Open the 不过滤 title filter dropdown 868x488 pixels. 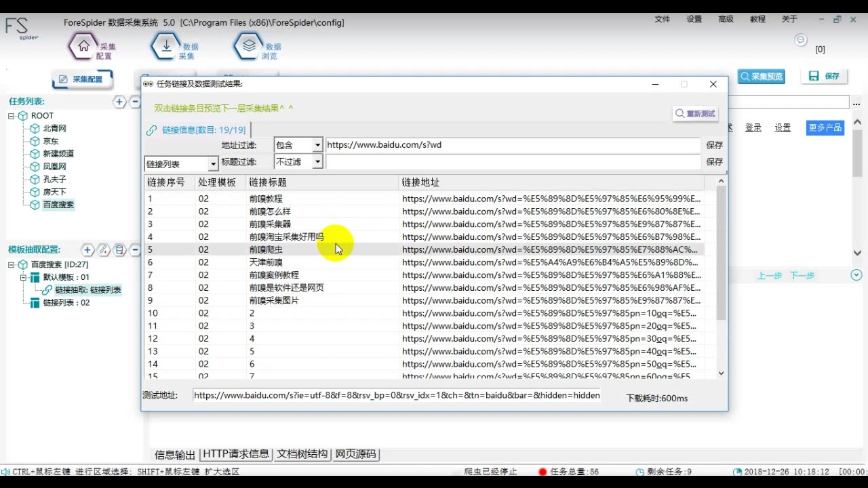click(x=317, y=162)
